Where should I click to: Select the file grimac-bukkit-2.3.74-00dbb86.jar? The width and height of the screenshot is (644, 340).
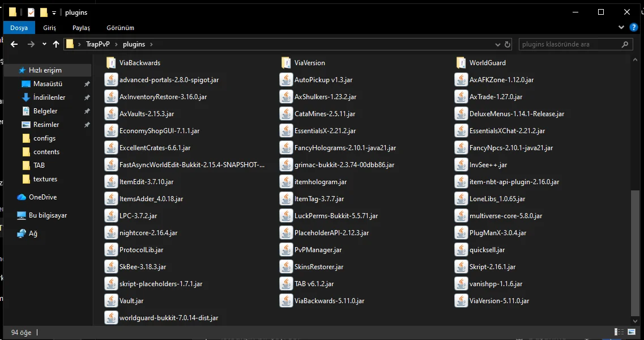338,164
